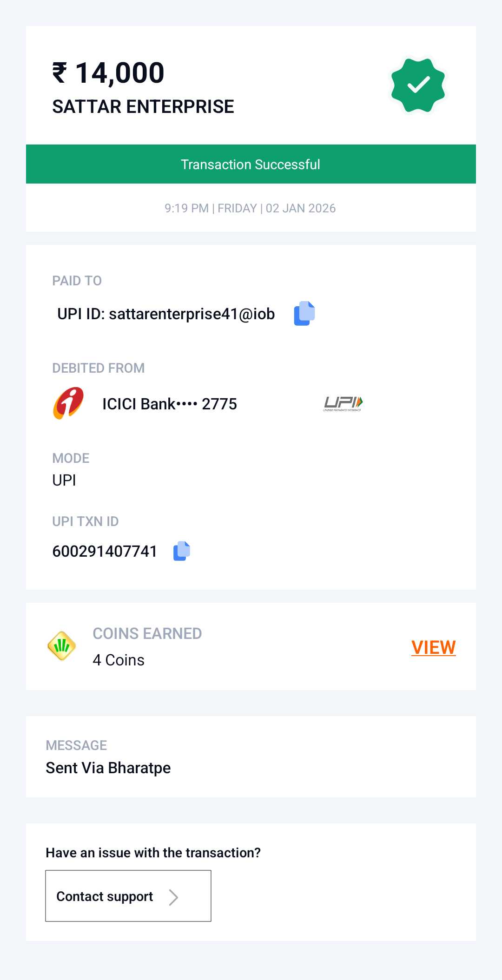Tap the MODE value UPI
The image size is (502, 980).
click(x=64, y=480)
